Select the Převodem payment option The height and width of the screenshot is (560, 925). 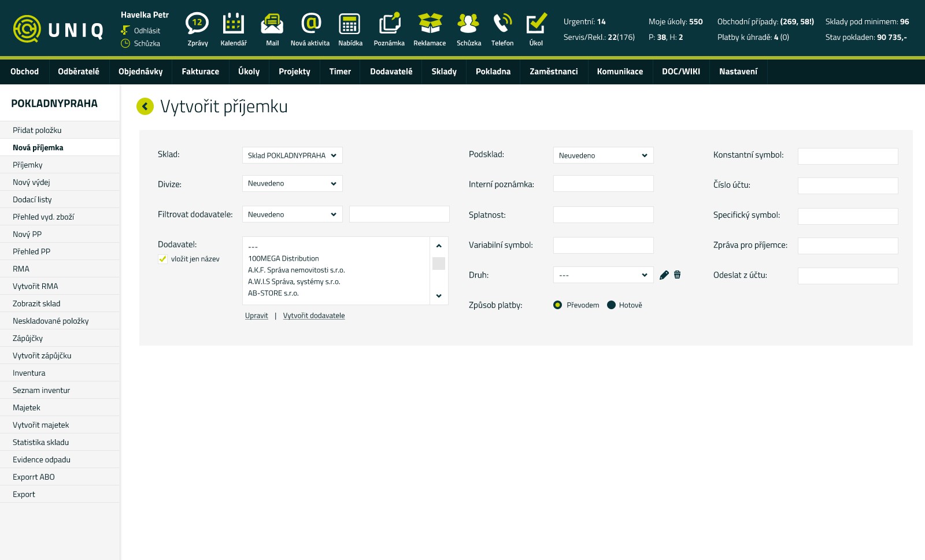click(558, 305)
